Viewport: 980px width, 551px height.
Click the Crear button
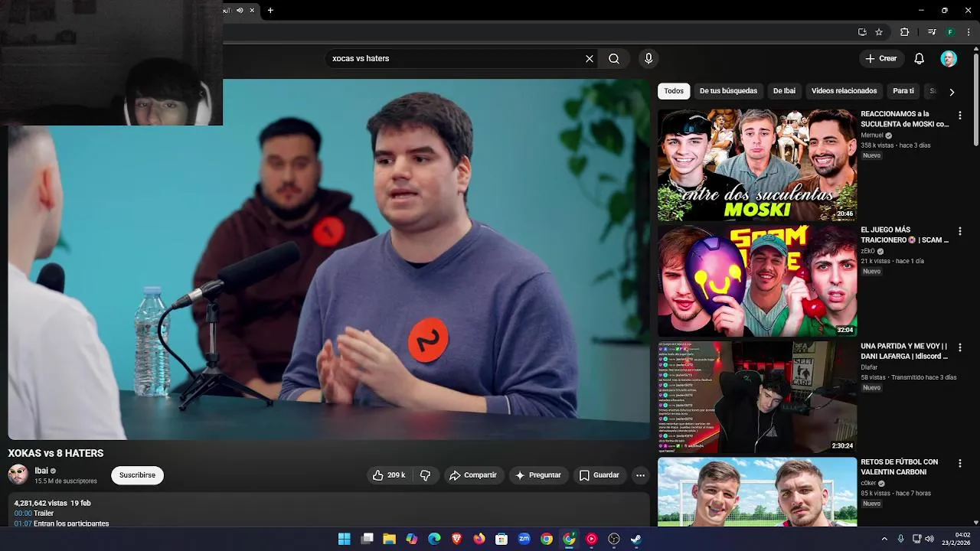[x=881, y=58]
